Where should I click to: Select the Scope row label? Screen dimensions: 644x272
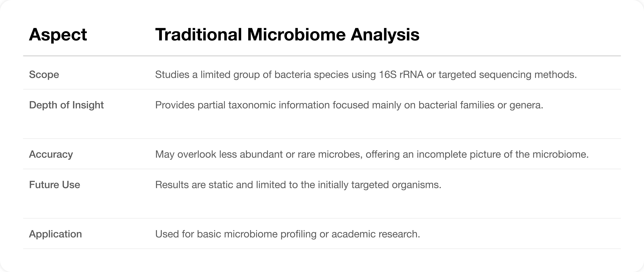[44, 74]
